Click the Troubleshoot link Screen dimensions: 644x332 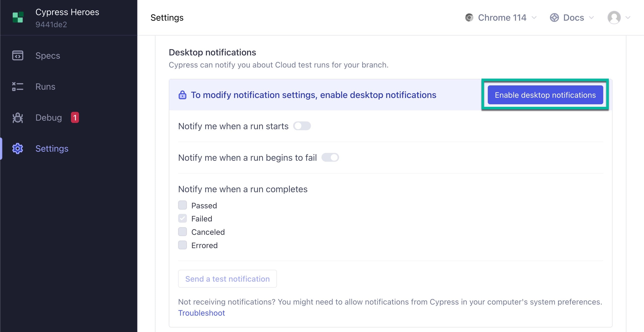click(201, 313)
